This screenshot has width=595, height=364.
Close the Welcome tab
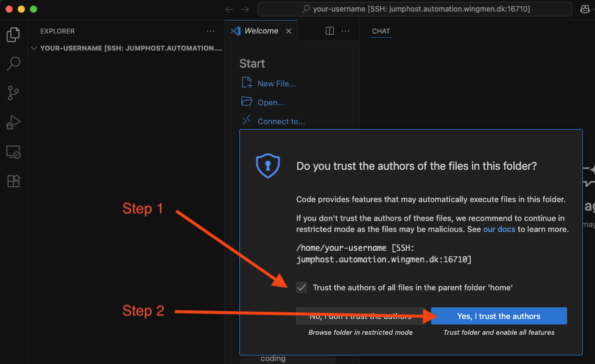pyautogui.click(x=289, y=31)
